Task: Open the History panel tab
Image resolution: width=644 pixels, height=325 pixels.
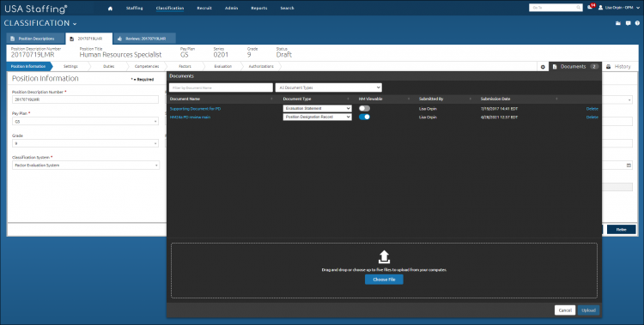Action: tap(618, 67)
